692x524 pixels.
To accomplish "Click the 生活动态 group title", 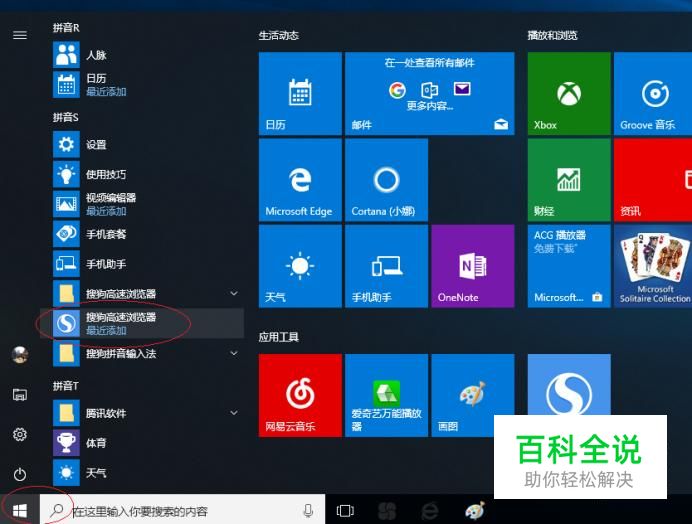I will pyautogui.click(x=278, y=35).
